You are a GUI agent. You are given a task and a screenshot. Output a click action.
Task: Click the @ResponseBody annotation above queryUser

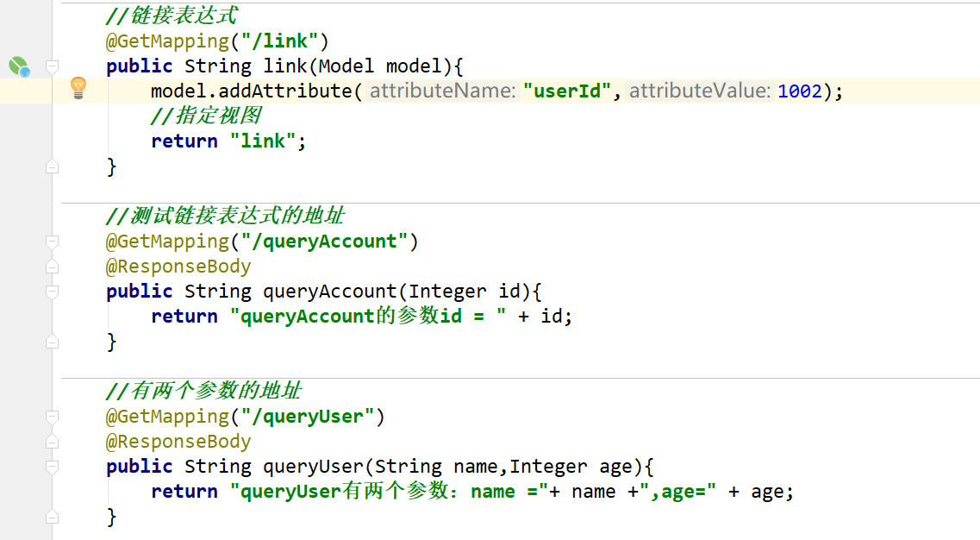(178, 441)
